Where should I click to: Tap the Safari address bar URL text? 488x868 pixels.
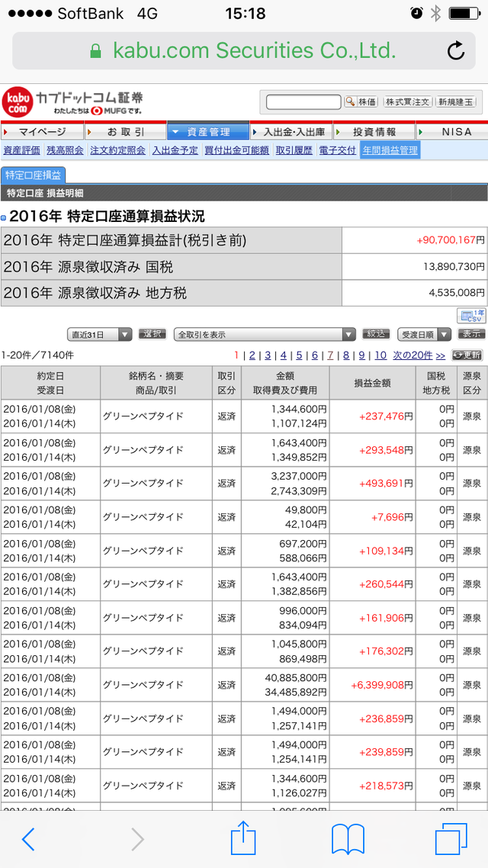pos(255,51)
